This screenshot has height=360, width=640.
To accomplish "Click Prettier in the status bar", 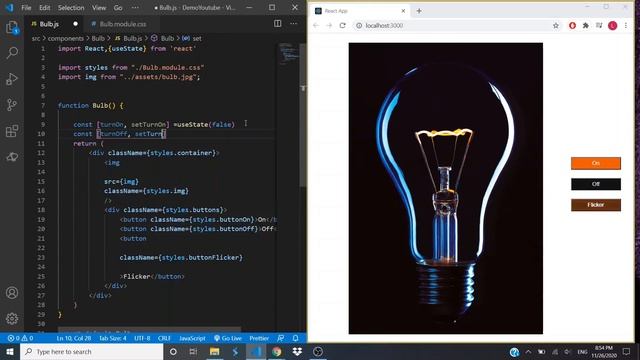I will 259,338.
